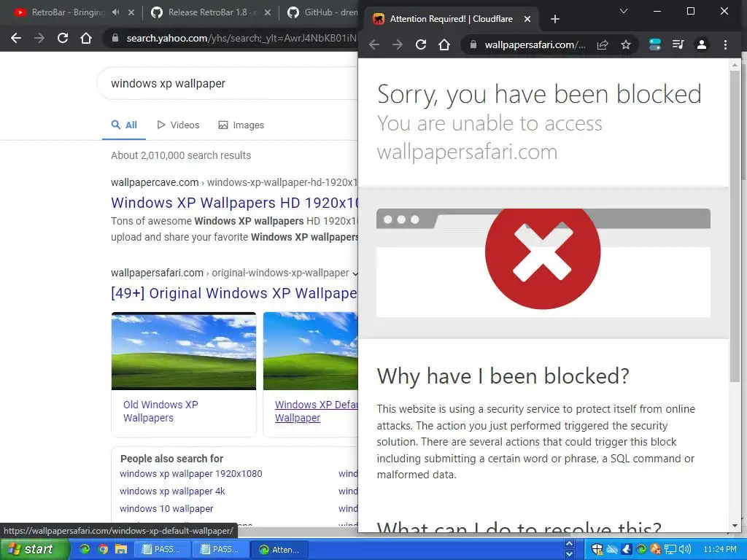Open network monitor tray icon
The width and height of the screenshot is (747, 560).
[x=670, y=550]
